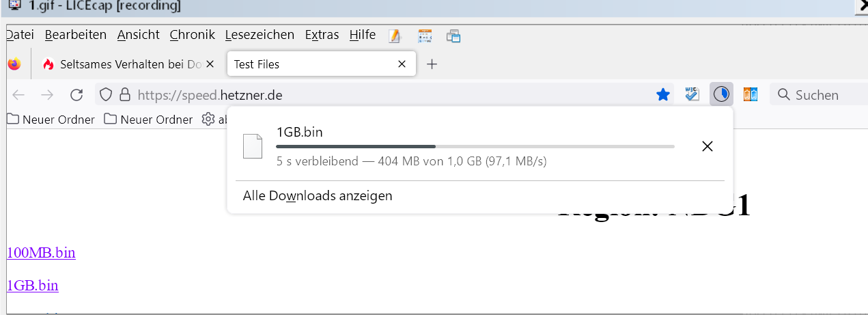This screenshot has width=868, height=315.
Task: Open the Downloads toolbar button
Action: pyautogui.click(x=720, y=94)
